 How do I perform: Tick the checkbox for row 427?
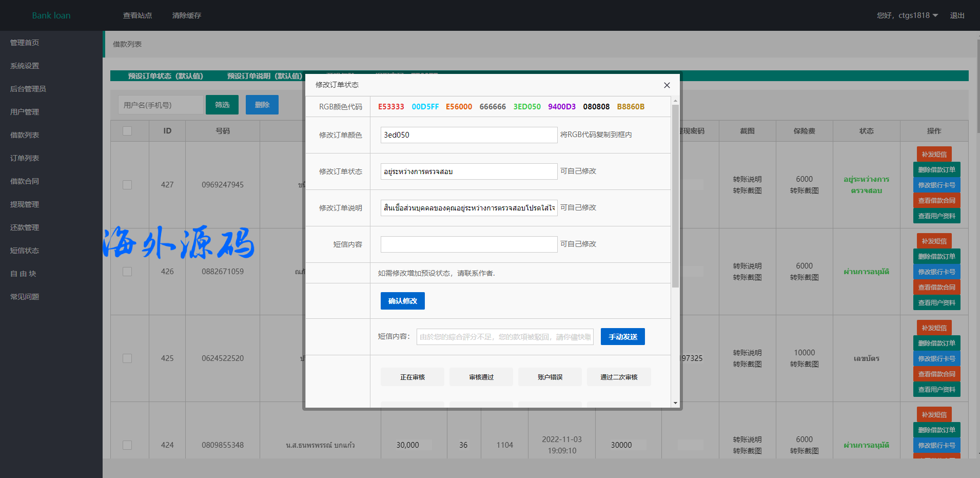click(127, 185)
